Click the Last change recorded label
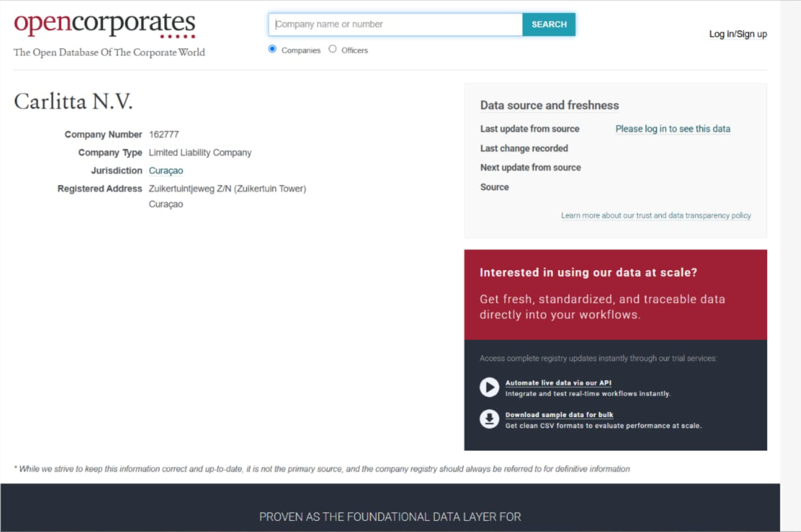Viewport: 801px width, 532px height. [x=524, y=148]
